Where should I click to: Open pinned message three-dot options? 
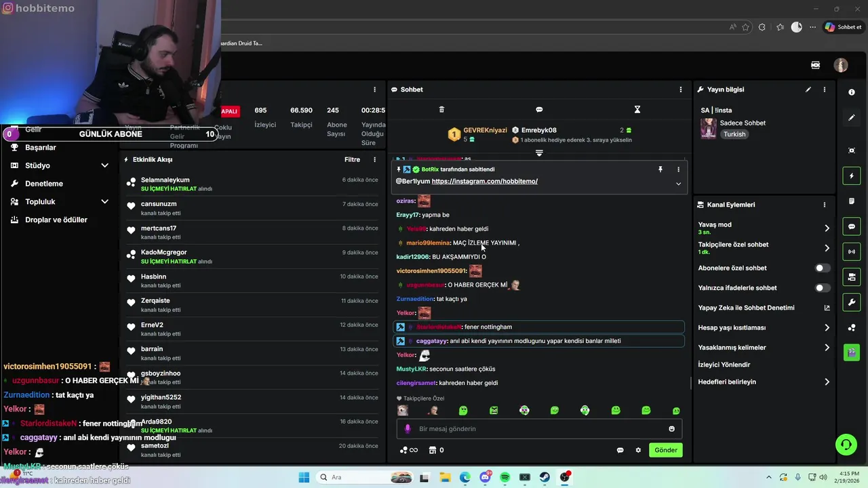678,169
